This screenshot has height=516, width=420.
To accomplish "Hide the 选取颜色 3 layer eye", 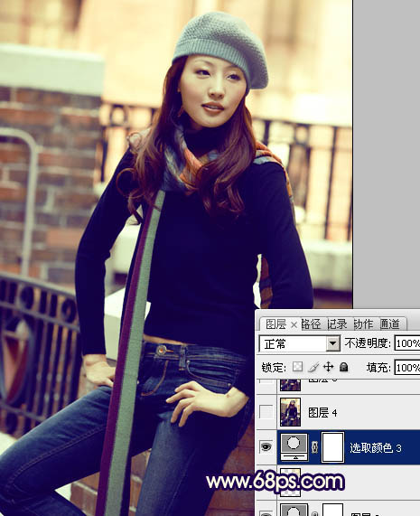I will (x=266, y=447).
